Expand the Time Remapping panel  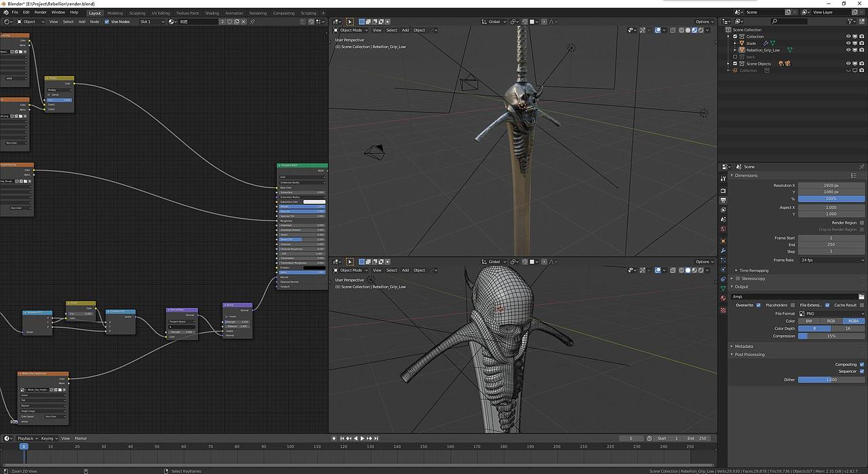(753, 271)
